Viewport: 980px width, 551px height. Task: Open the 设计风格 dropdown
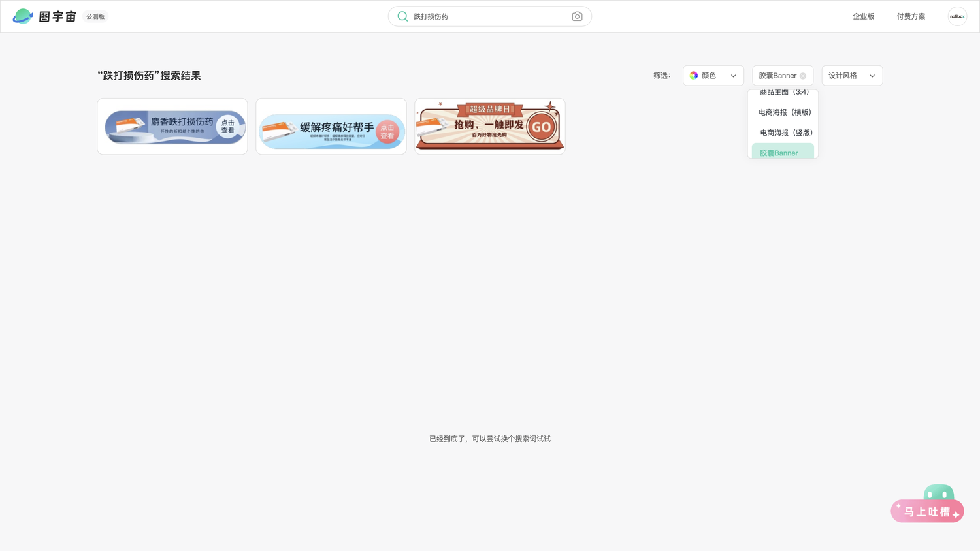pos(852,76)
